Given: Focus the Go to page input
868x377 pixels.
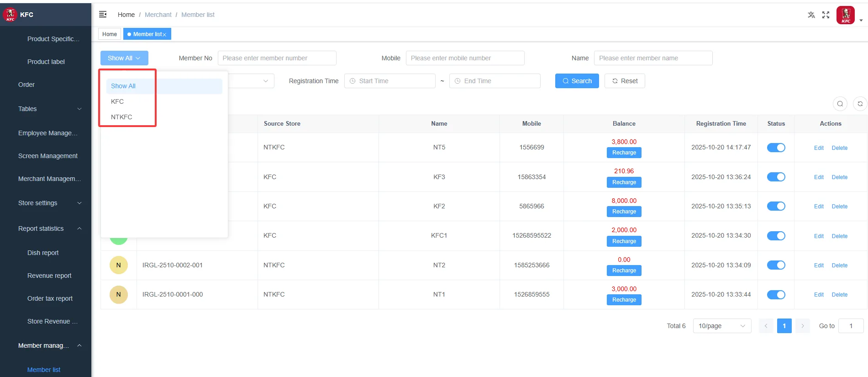Looking at the screenshot, I should pos(851,326).
